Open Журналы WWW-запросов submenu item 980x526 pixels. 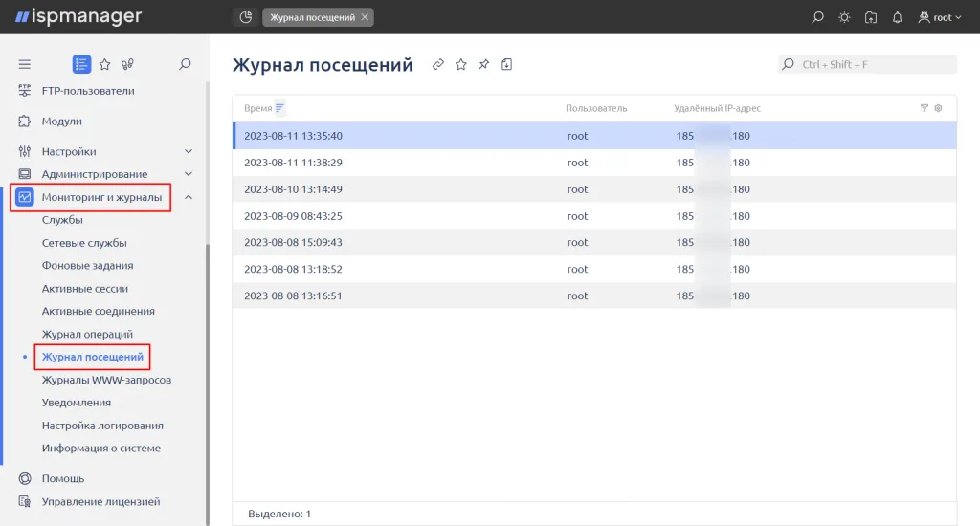pos(106,380)
